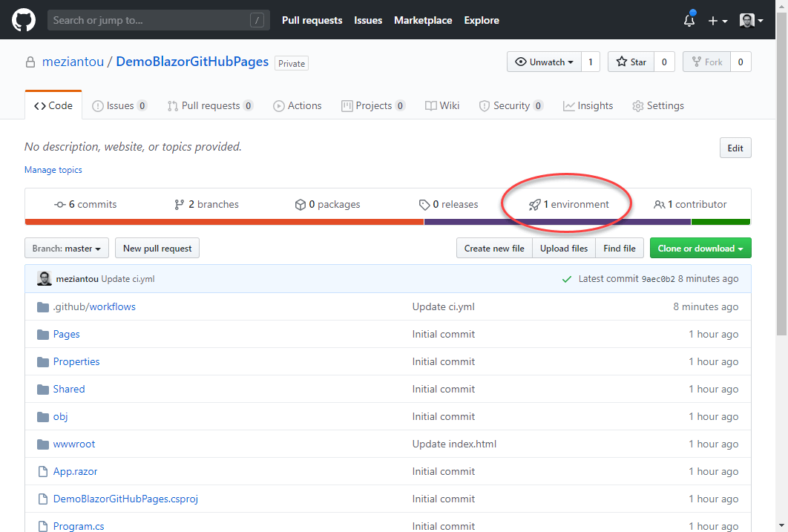788x532 pixels.
Task: Click the New pull request button
Action: (157, 249)
